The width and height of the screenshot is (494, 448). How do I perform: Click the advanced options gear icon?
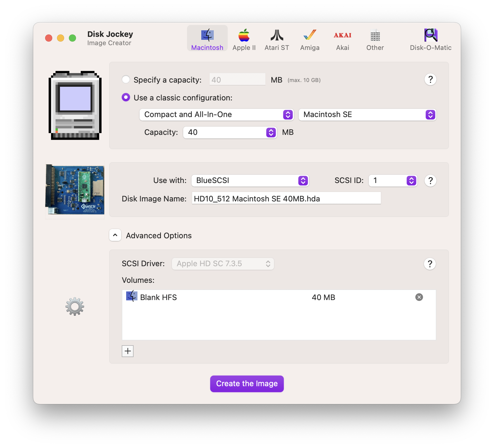75,306
